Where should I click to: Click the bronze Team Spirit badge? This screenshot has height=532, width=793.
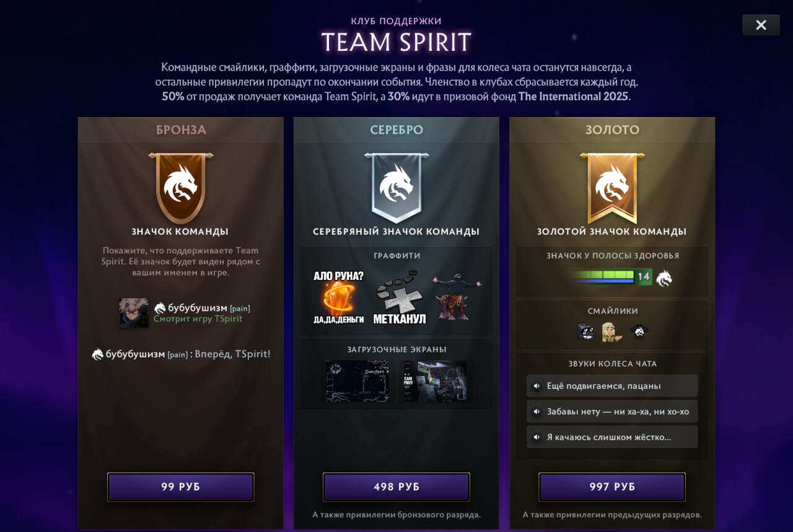pos(181,188)
